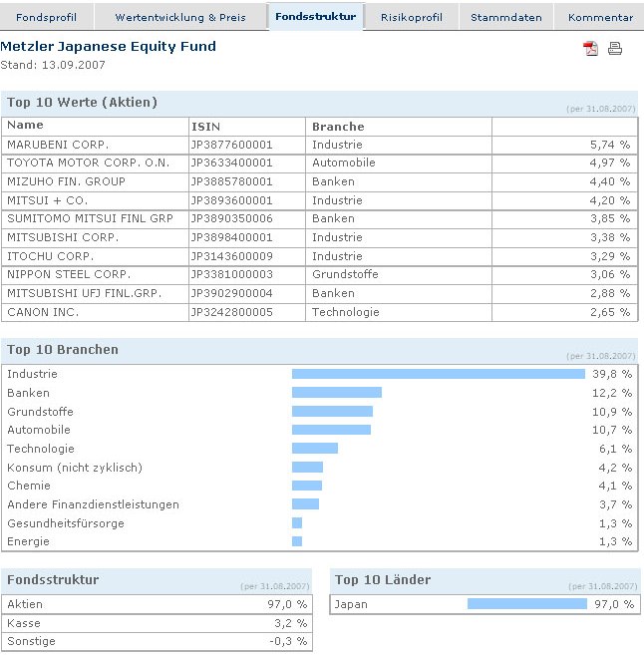This screenshot has height=655, width=644.
Task: Click ISIN JP3885780001
Action: coord(232,181)
